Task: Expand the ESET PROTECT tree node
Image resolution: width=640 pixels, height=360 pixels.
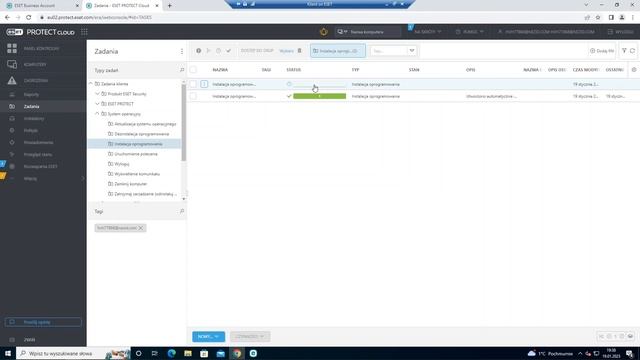Action: coord(98,104)
